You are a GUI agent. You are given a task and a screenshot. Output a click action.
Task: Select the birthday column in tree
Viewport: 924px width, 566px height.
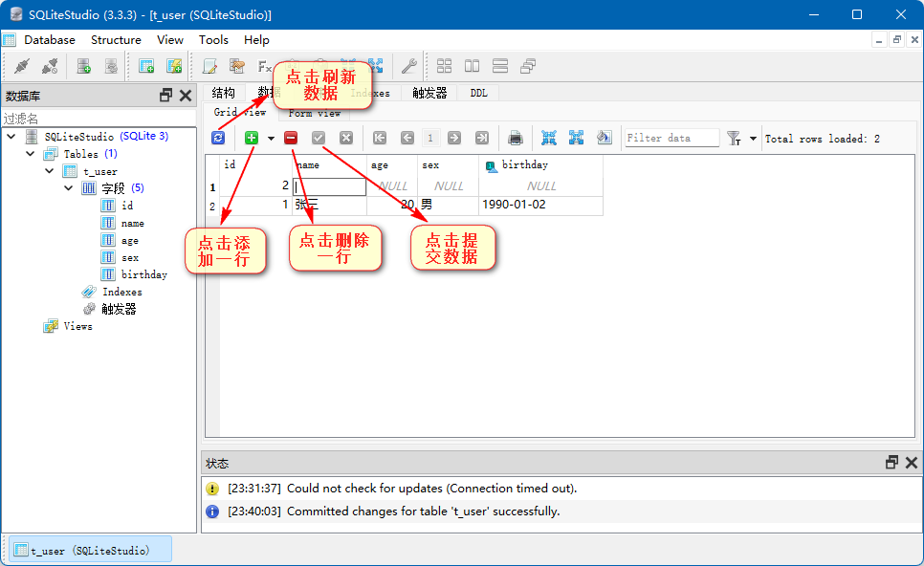click(143, 274)
